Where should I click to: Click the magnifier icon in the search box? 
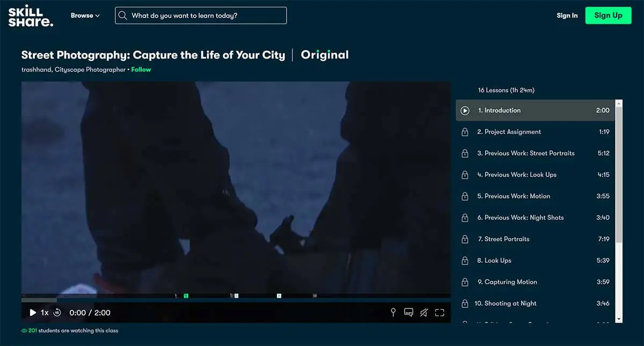pos(123,16)
